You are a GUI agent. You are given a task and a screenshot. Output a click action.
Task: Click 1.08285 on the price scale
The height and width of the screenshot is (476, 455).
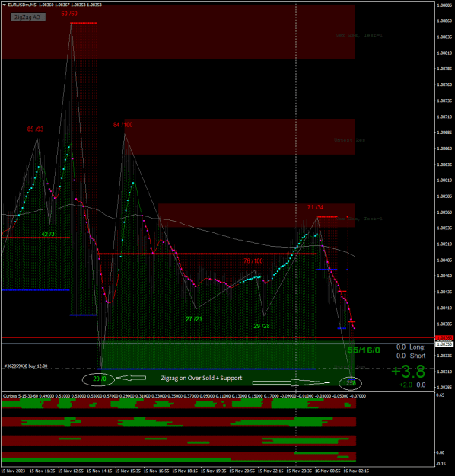pyautogui.click(x=444, y=388)
